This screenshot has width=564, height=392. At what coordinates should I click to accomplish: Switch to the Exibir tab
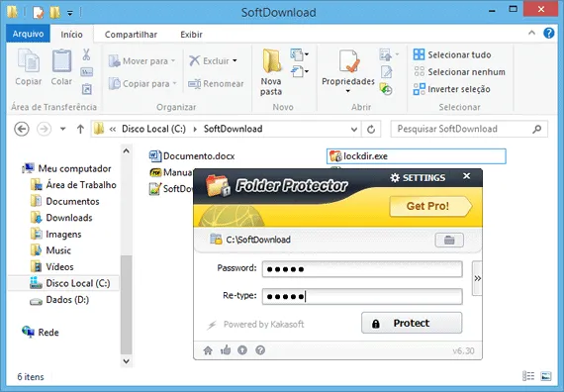191,35
